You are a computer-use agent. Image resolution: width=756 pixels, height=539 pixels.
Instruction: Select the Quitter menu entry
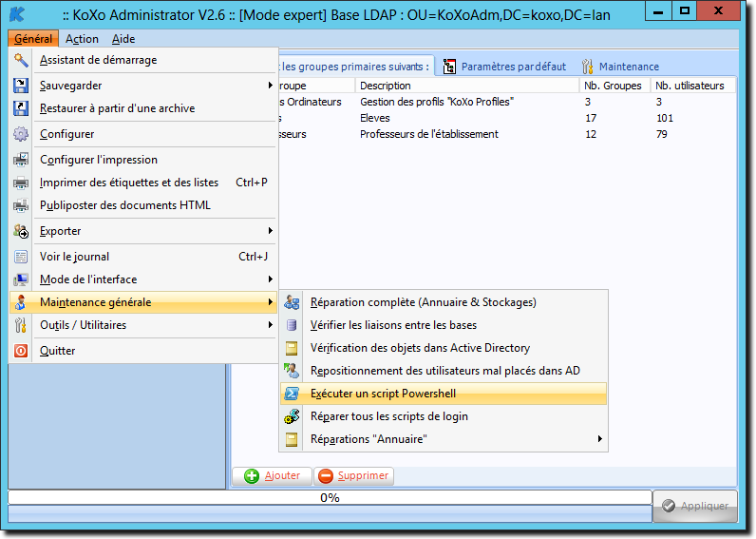pos(143,351)
